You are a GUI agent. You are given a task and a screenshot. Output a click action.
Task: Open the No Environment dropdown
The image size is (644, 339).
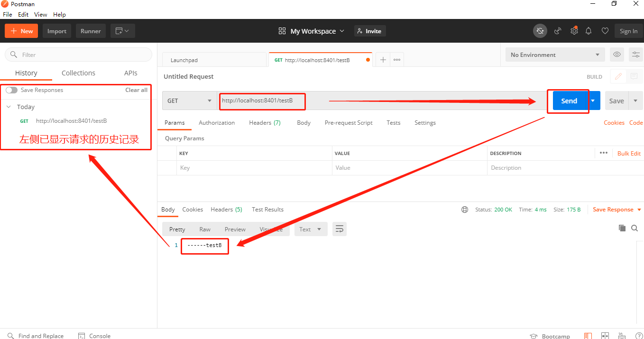555,55
